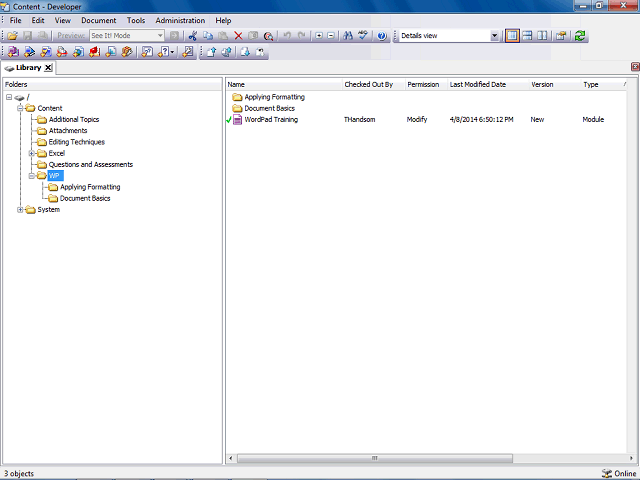The width and height of the screenshot is (640, 480).
Task: Click the New Question icon
Action: [147, 52]
